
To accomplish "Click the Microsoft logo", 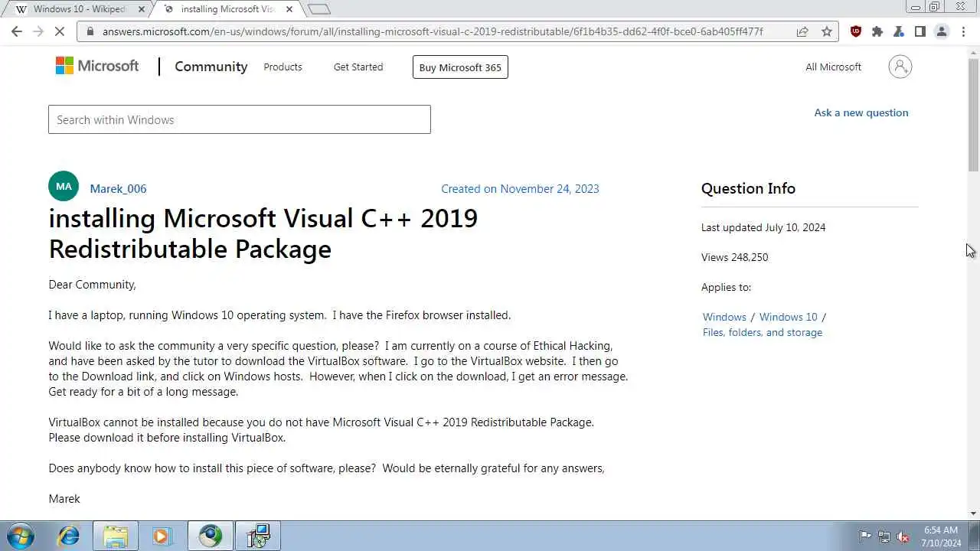I will tap(97, 66).
